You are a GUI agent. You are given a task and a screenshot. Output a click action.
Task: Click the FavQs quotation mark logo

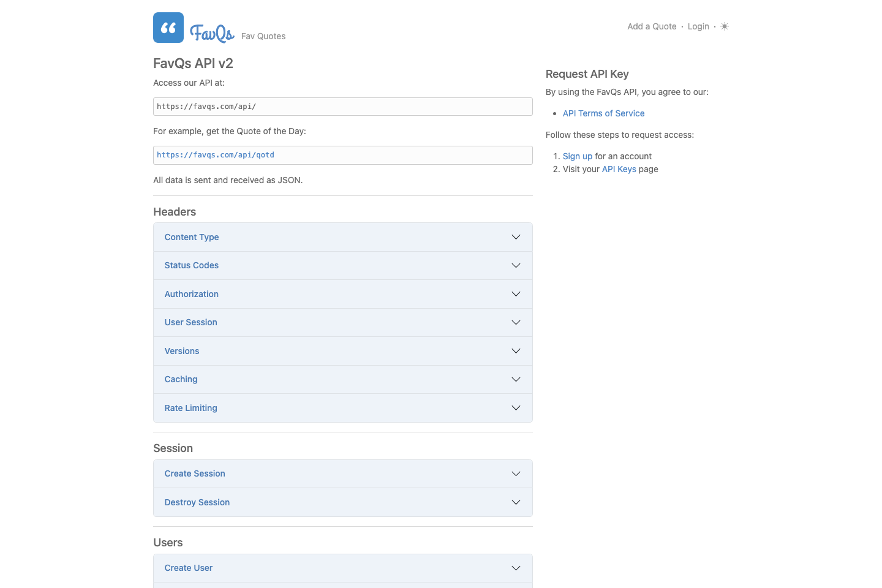pos(168,27)
